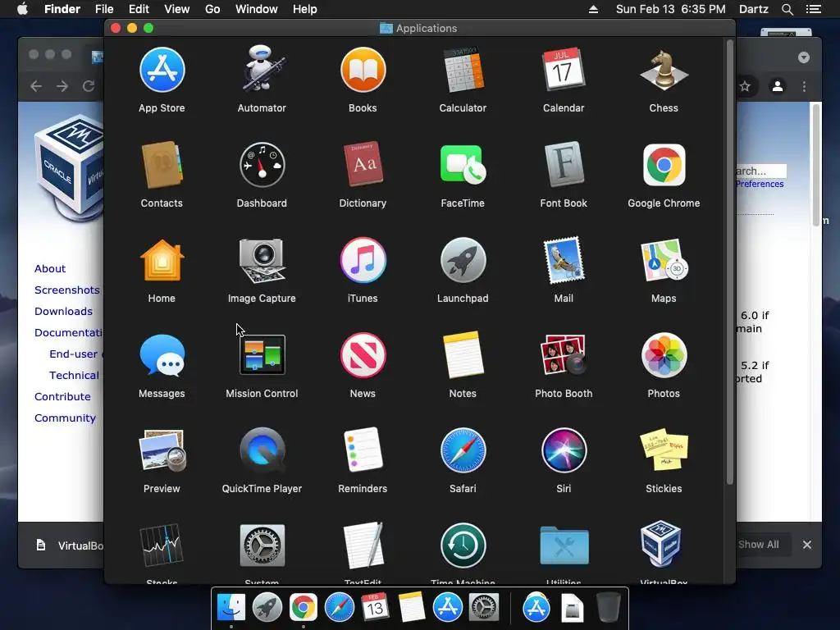Image resolution: width=840 pixels, height=630 pixels.
Task: Select the Notes app in Applications window
Action: click(463, 355)
